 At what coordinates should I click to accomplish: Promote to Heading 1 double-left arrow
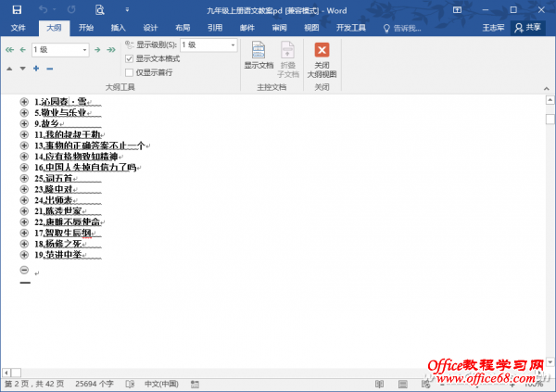coord(9,50)
